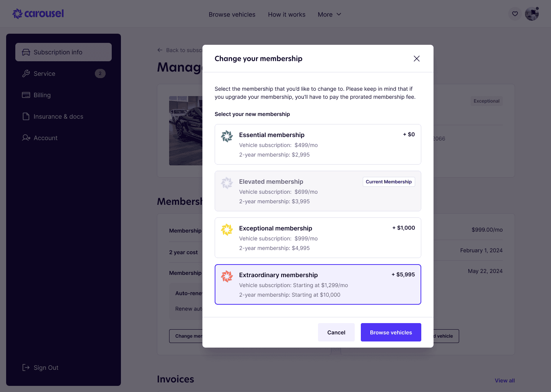Click the purple Browse vehicles button
551x392 pixels.
click(391, 332)
